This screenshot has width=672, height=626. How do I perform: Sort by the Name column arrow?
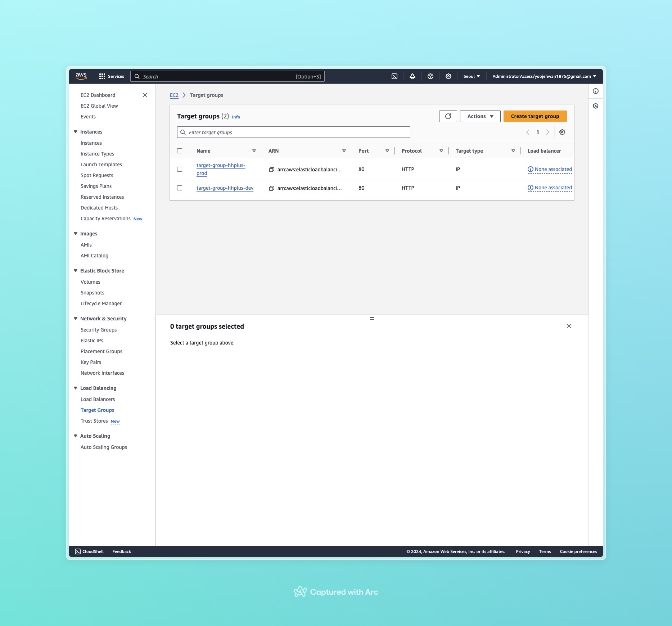(x=254, y=151)
